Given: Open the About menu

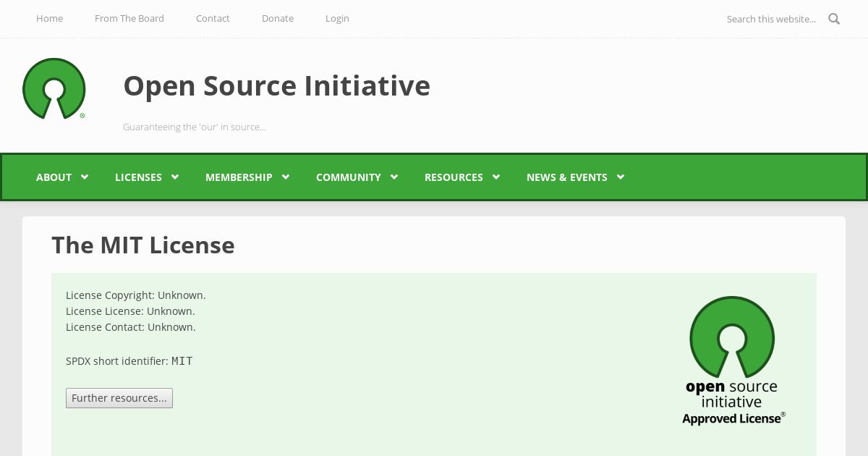Looking at the screenshot, I should click(54, 177).
